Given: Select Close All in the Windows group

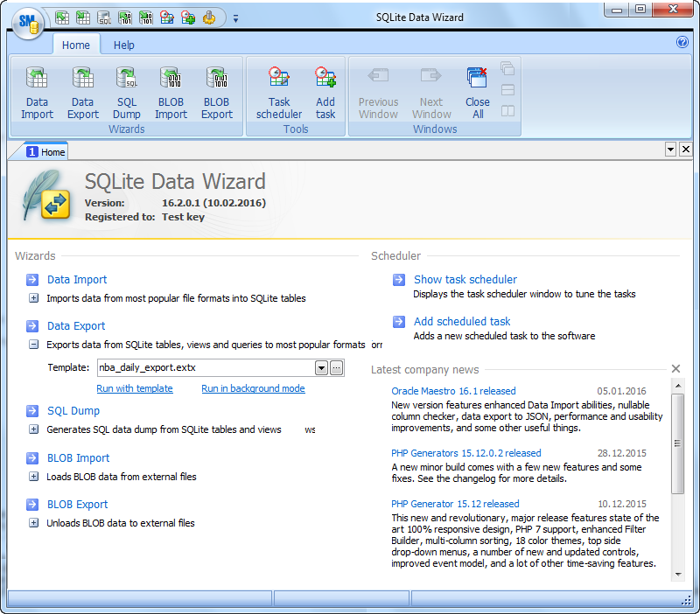Looking at the screenshot, I should point(477,90).
